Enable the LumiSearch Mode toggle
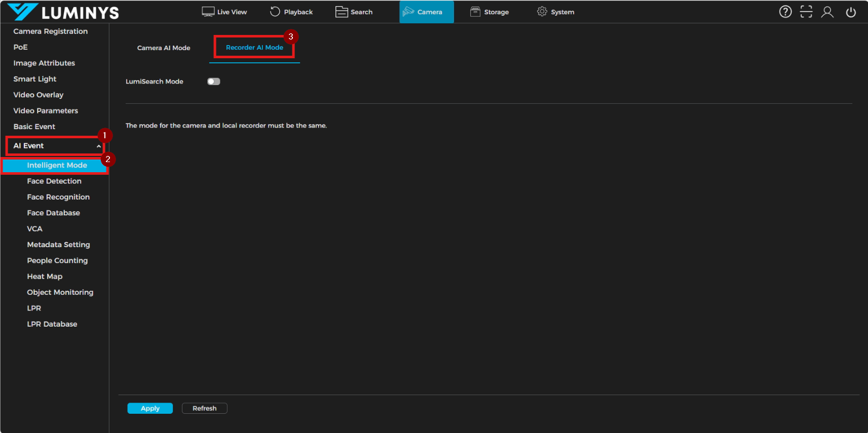Image resolution: width=868 pixels, height=433 pixels. 214,82
